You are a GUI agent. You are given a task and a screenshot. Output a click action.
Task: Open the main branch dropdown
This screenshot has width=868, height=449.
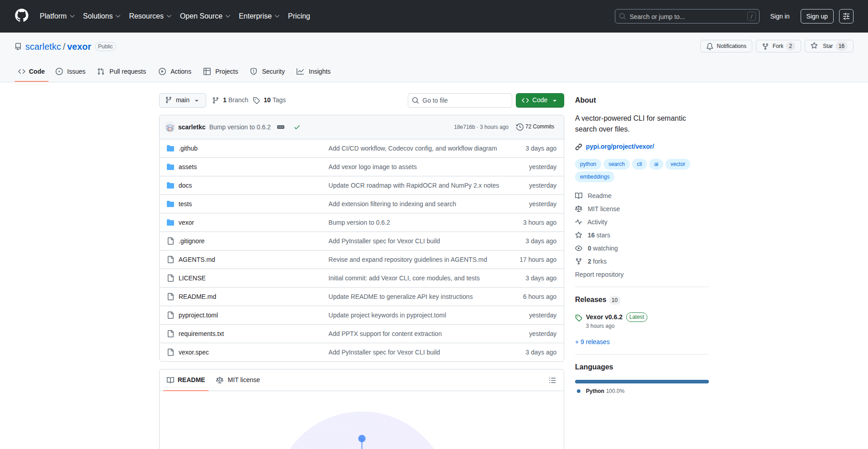tap(182, 100)
